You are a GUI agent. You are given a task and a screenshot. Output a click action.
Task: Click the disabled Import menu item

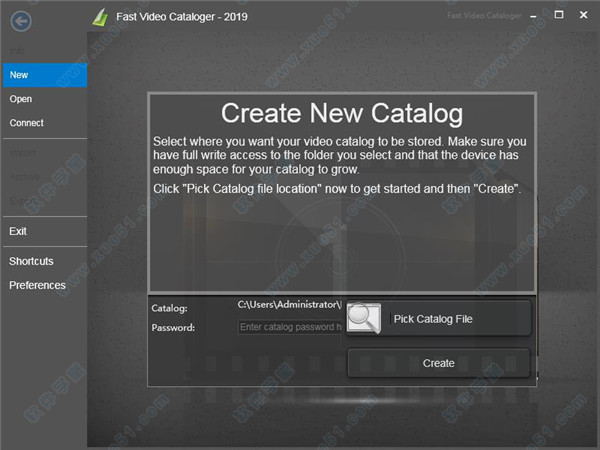pos(45,153)
